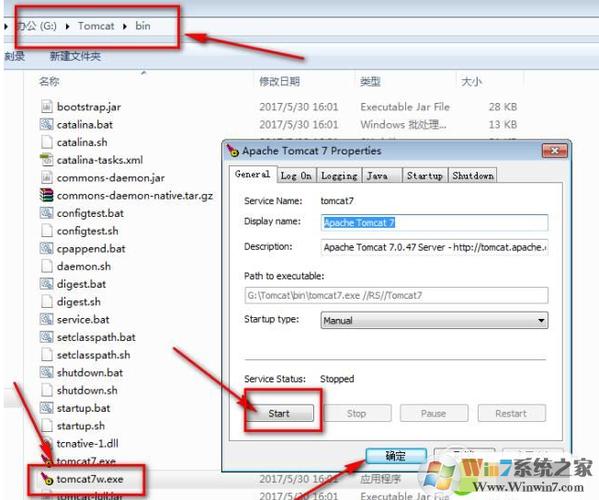
Task: Select the bootstrap.jar file icon
Action: tap(46, 107)
